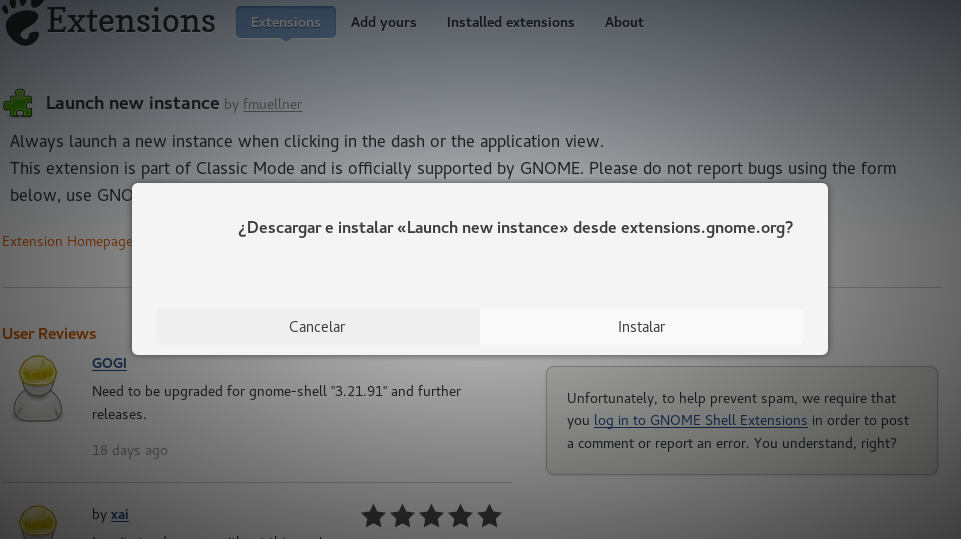Viewport: 961px width, 539px height.
Task: Click the third star in xai's rating
Action: [431, 516]
